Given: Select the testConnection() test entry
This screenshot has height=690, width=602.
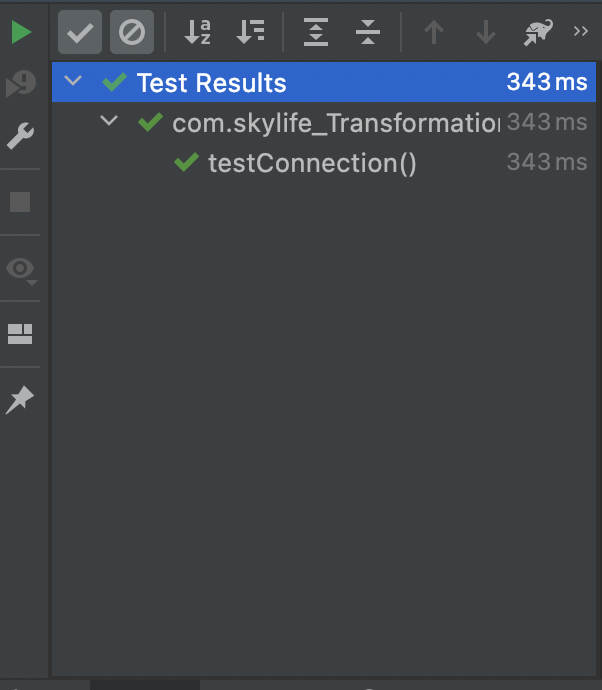Looking at the screenshot, I should pos(312,163).
